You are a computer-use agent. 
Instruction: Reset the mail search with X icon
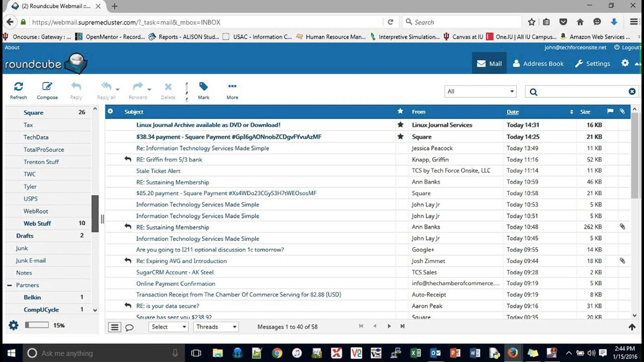coord(632,91)
